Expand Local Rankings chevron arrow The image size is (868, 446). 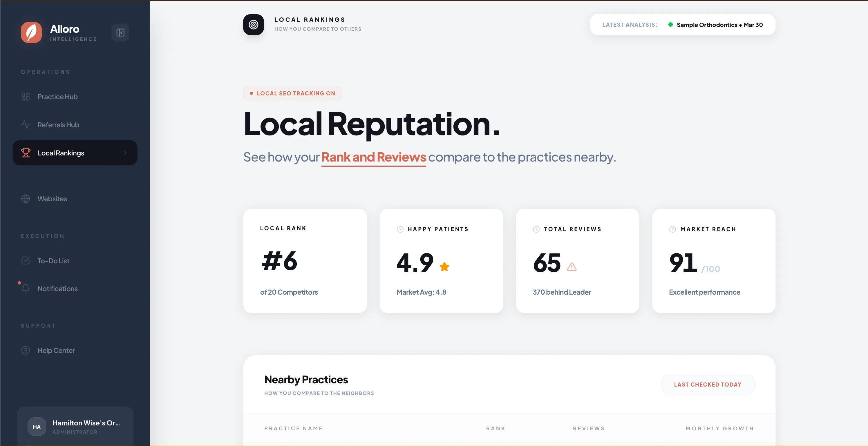(x=125, y=153)
